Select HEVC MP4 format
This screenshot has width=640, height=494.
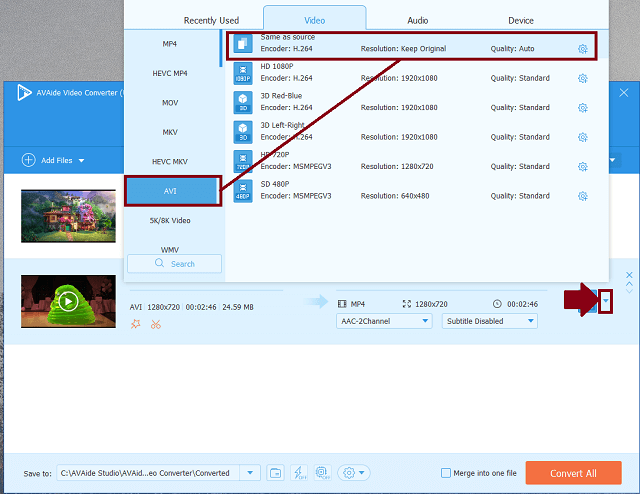(171, 73)
